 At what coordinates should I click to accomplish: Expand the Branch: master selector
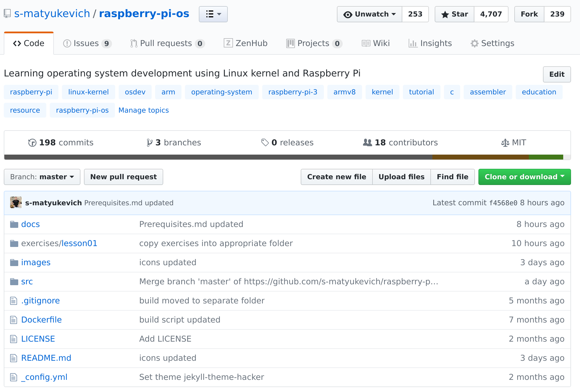point(42,177)
